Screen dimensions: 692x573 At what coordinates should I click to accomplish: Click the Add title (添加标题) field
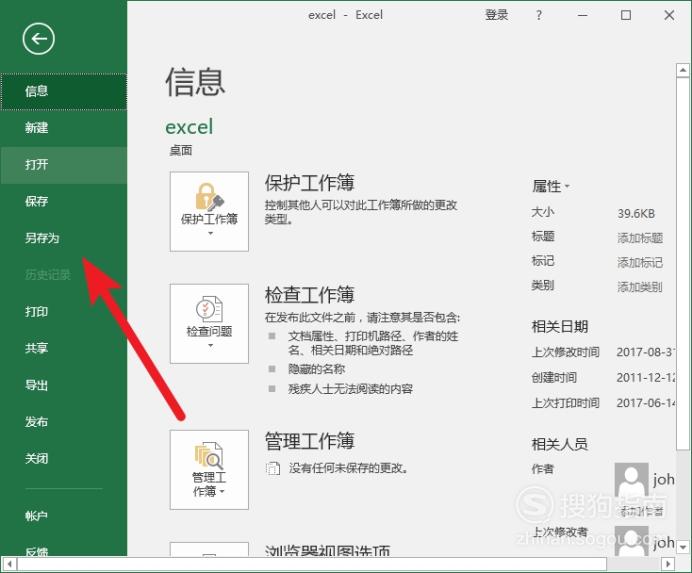(x=640, y=238)
